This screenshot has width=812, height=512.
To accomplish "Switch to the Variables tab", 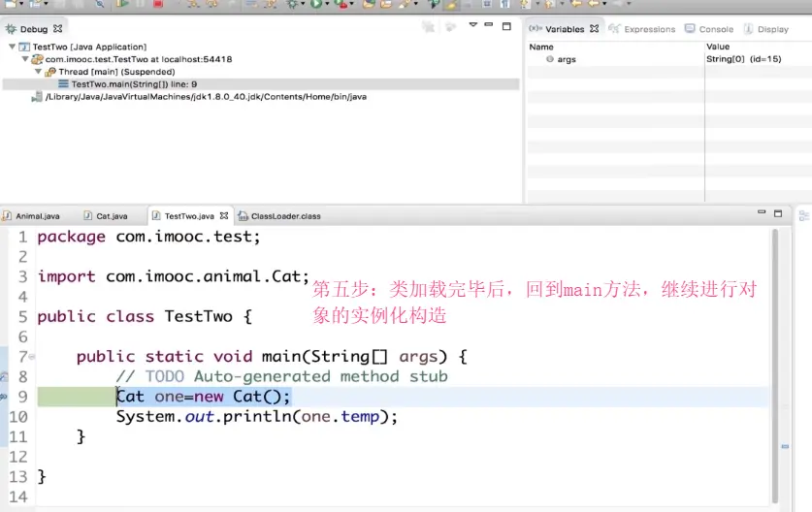I will 565,29.
